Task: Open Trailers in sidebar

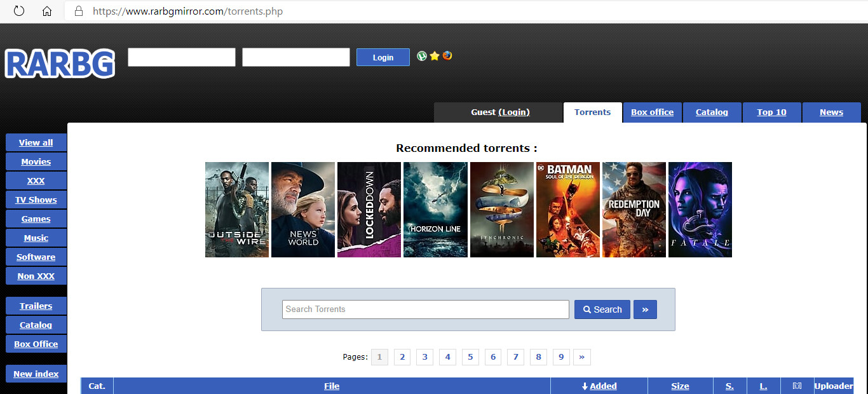Action: coord(36,306)
